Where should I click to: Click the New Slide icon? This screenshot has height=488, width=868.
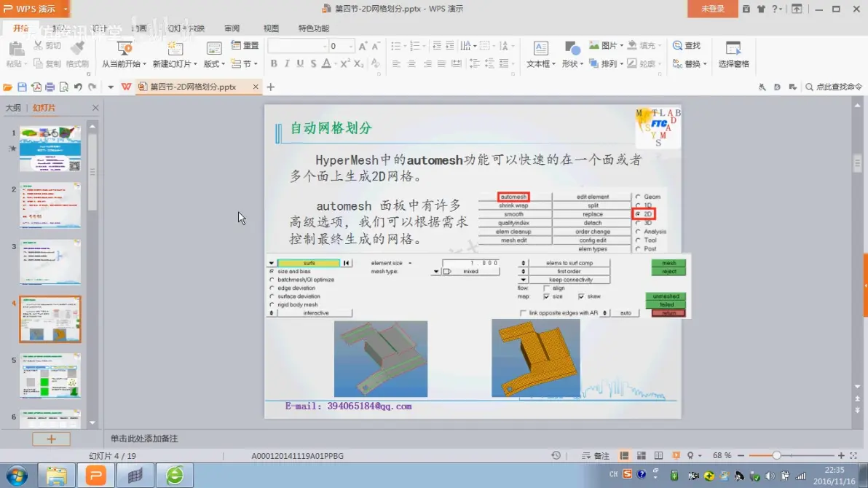175,49
